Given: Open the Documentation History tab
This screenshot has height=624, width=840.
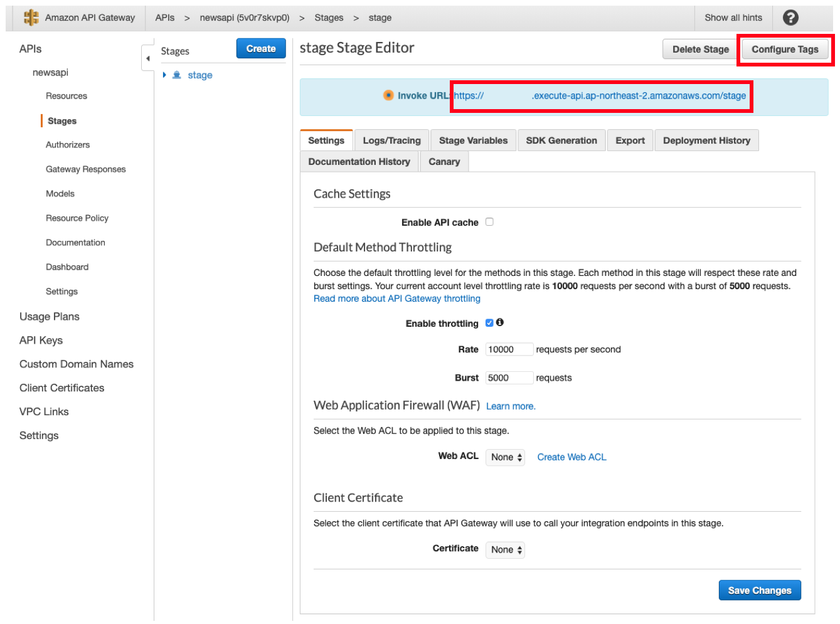Looking at the screenshot, I should coord(359,162).
